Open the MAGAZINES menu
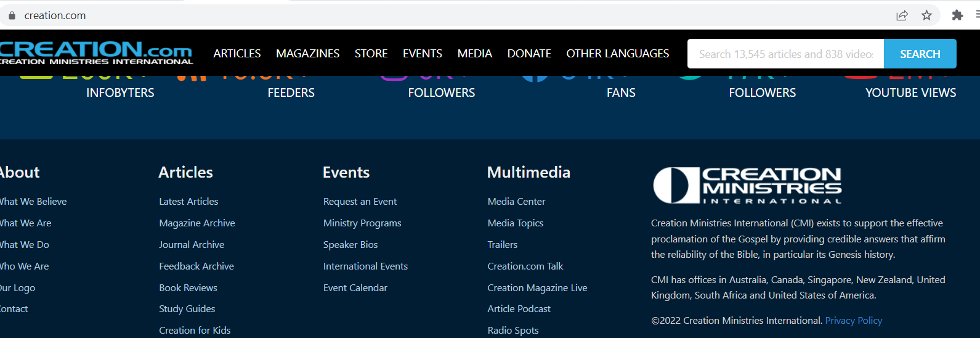The image size is (980, 338). (x=308, y=54)
